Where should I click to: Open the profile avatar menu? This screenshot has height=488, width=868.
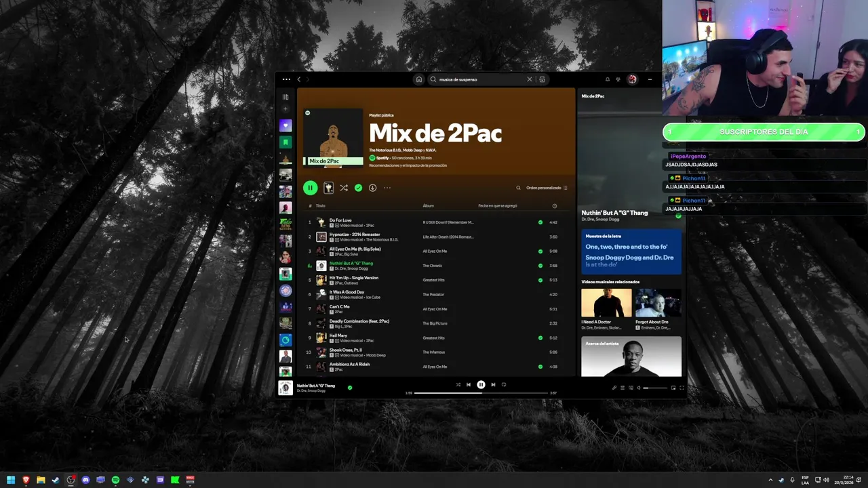[x=632, y=79]
